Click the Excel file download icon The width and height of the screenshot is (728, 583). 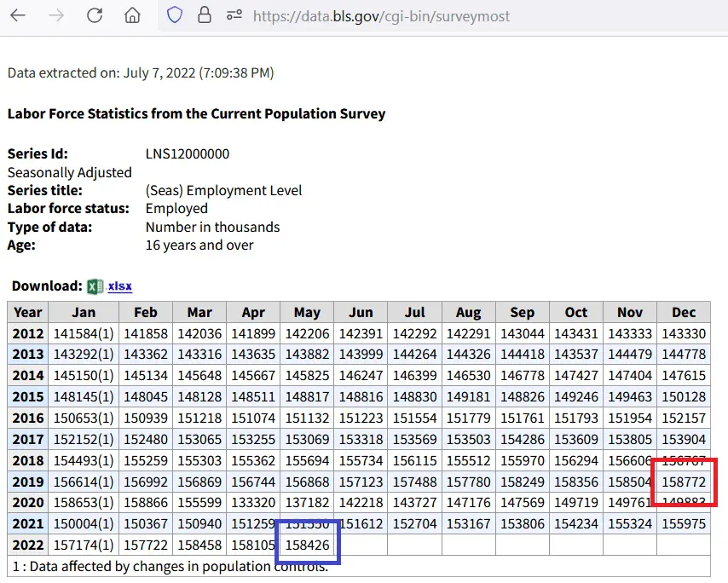coord(95,286)
